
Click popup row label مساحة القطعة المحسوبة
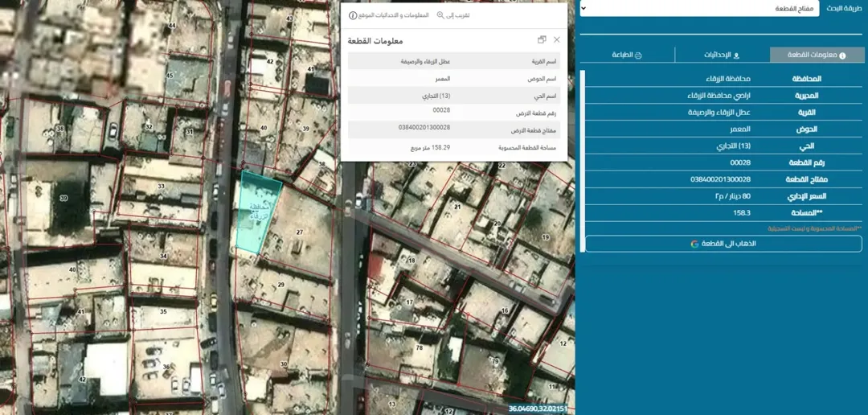click(x=527, y=148)
